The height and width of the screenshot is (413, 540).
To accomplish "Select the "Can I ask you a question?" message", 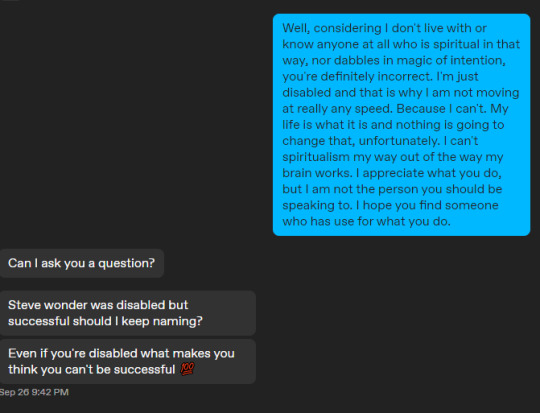I will click(82, 263).
